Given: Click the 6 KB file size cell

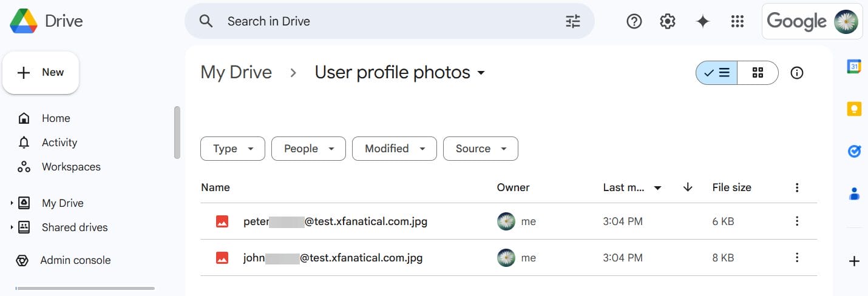Looking at the screenshot, I should (x=723, y=221).
